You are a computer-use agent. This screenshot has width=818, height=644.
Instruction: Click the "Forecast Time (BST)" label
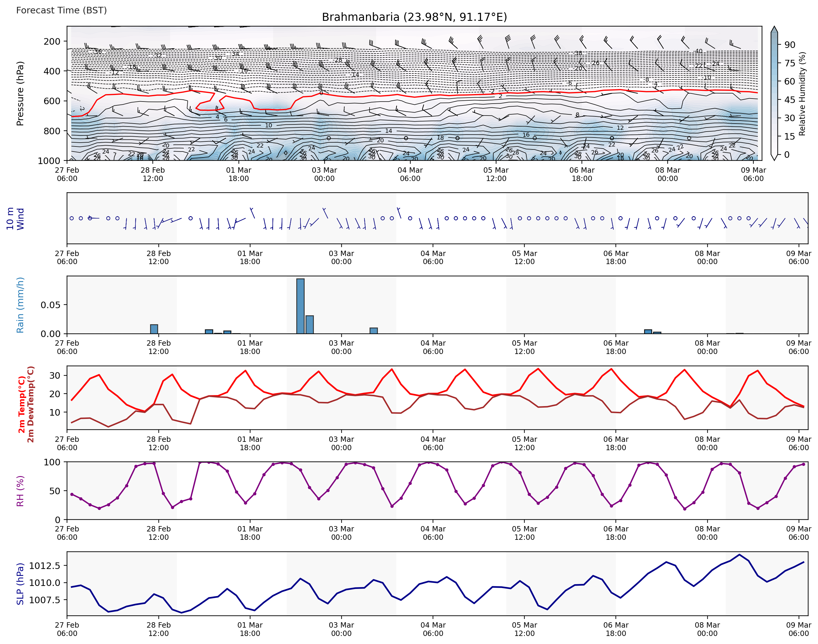[61, 10]
